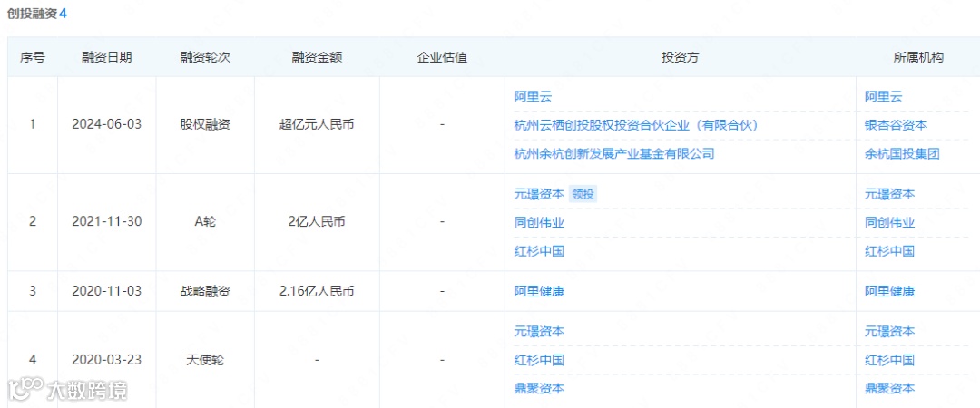Click the 创投融资 section title
Image resolution: width=980 pixels, height=408 pixels.
pos(32,14)
